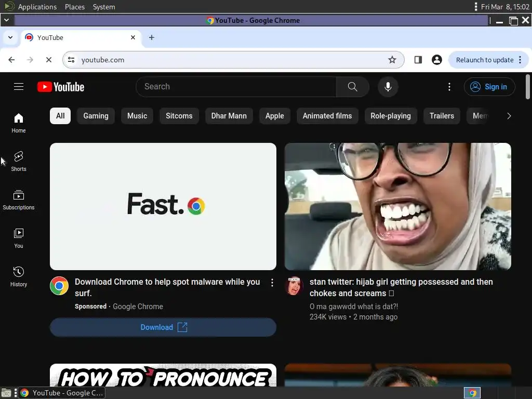Click the Download ad button
Image resolution: width=532 pixels, height=399 pixels.
163,327
